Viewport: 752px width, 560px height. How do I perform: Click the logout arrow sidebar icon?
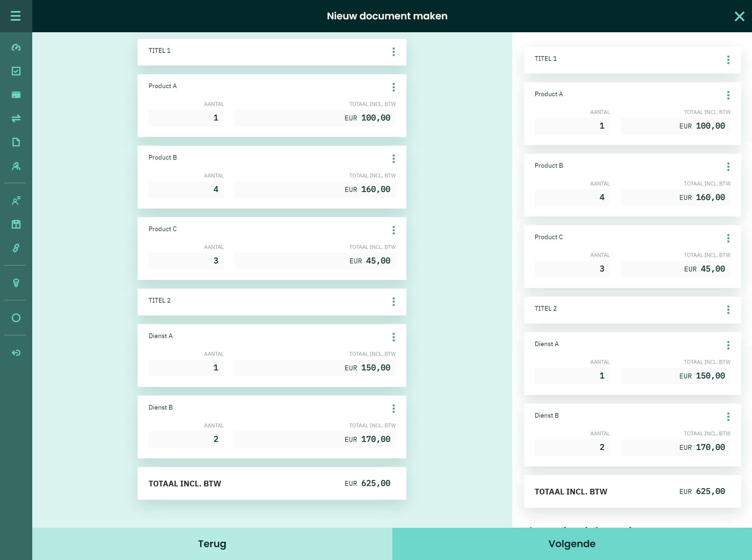pos(16,353)
